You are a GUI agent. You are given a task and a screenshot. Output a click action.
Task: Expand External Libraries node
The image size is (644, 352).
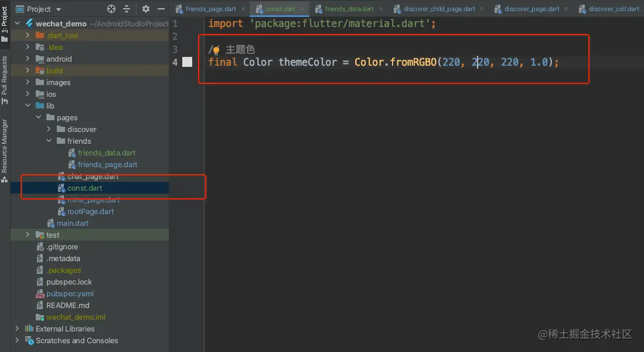[x=17, y=329]
